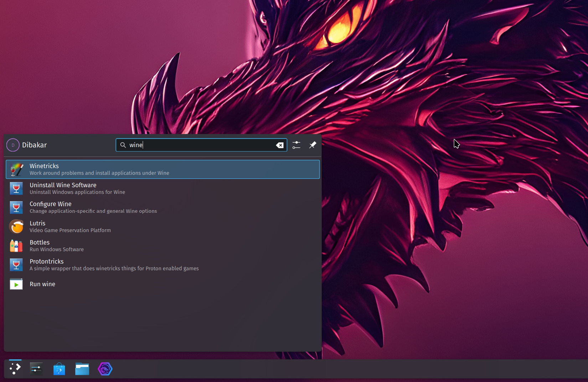Click the Winetricks wine glass icon
This screenshot has height=382, width=588.
pos(16,169)
